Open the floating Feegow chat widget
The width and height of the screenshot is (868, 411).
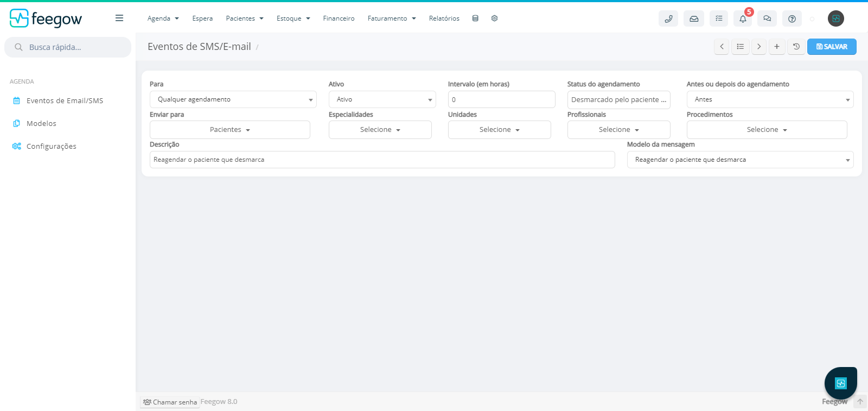tap(841, 383)
